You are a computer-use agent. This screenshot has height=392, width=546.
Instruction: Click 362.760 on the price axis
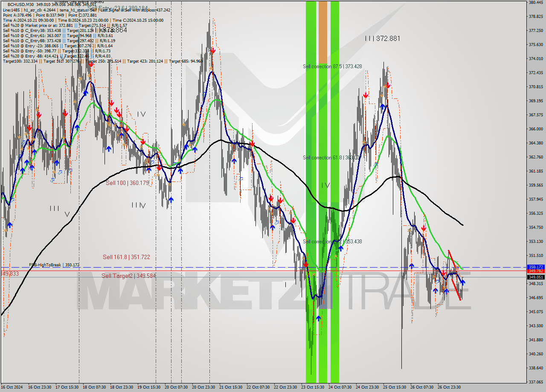[536, 157]
